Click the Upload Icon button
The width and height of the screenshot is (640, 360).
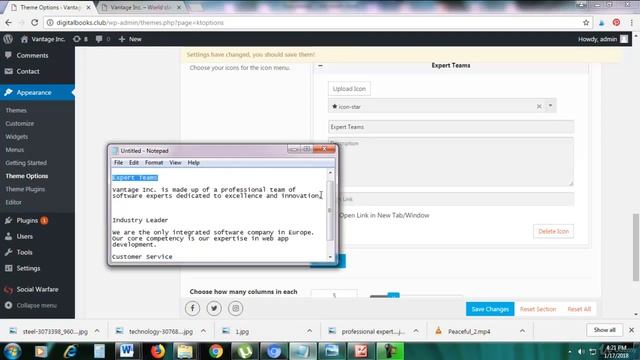point(349,89)
